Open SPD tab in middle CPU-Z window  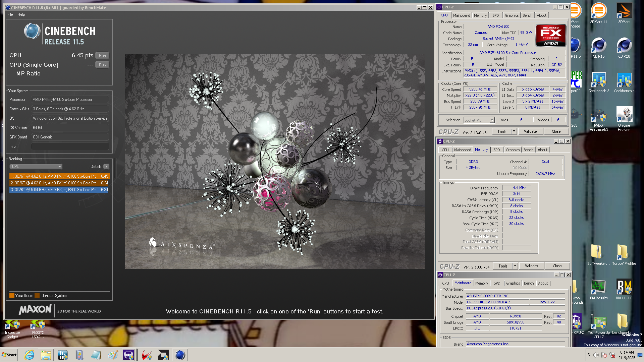496,150
